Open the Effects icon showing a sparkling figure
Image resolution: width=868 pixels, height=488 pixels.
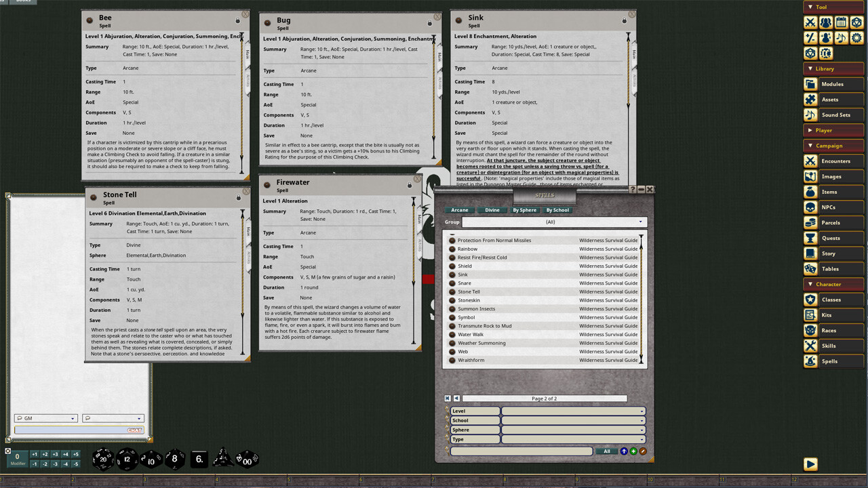(x=826, y=38)
